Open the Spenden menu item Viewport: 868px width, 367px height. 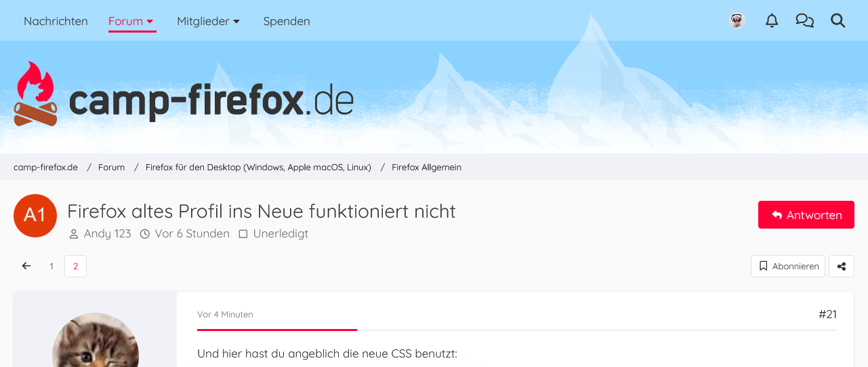[x=287, y=21]
